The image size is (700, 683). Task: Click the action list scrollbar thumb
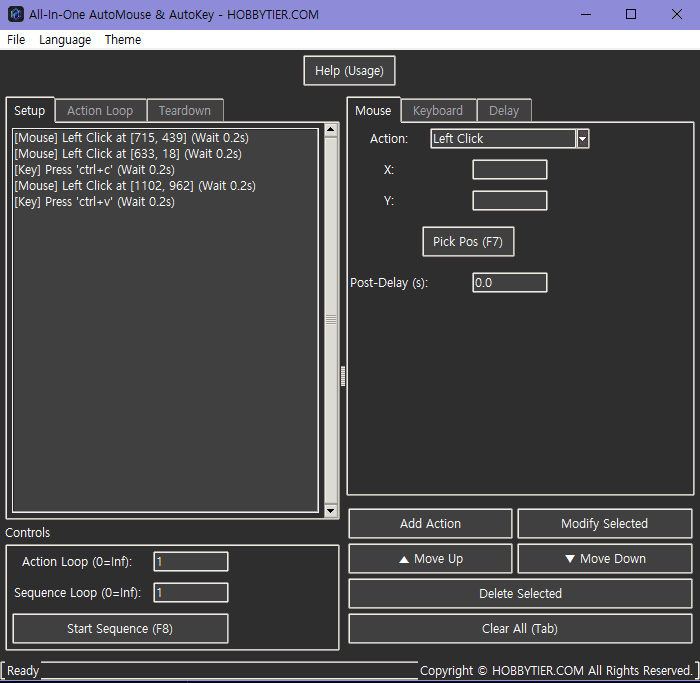point(331,320)
